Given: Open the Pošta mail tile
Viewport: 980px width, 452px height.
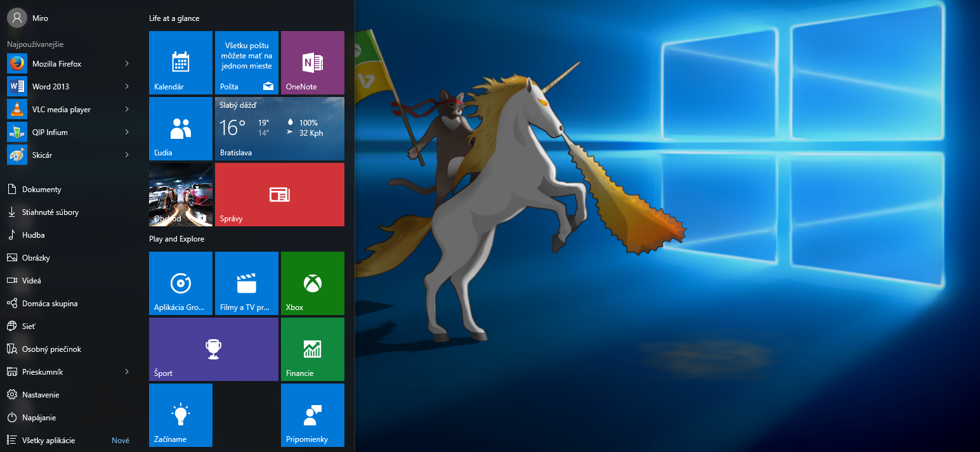Looking at the screenshot, I should click(x=247, y=63).
